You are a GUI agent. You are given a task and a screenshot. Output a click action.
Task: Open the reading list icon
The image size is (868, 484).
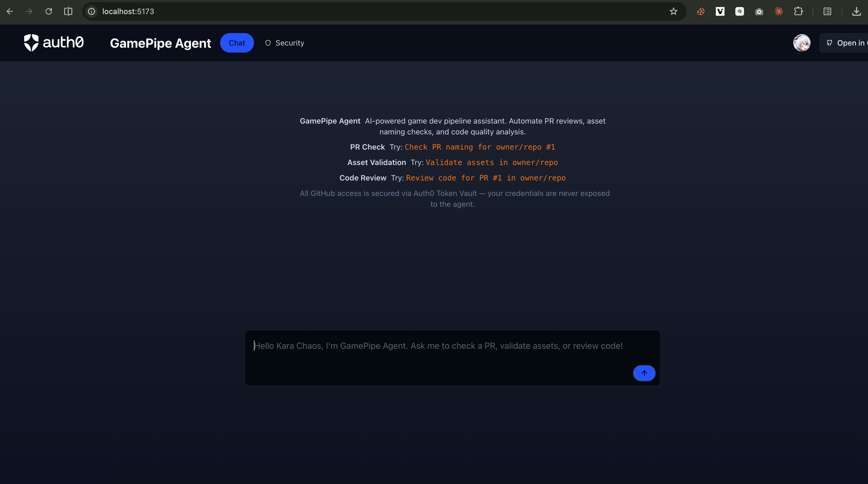(827, 11)
